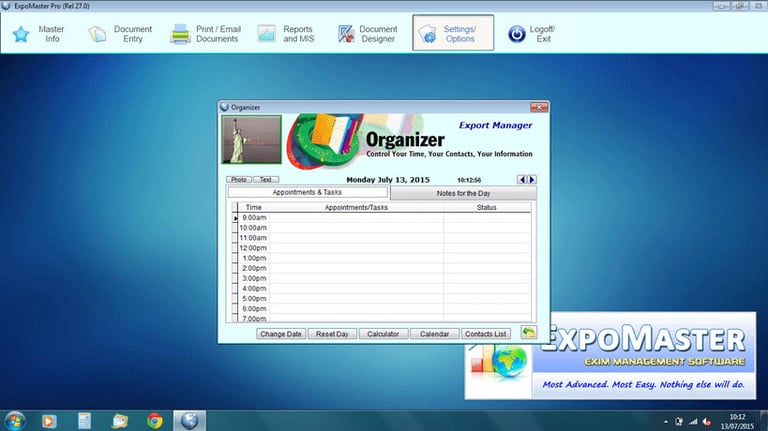This screenshot has width=768, height=431.
Task: Click the volume tray icon
Action: coord(706,422)
